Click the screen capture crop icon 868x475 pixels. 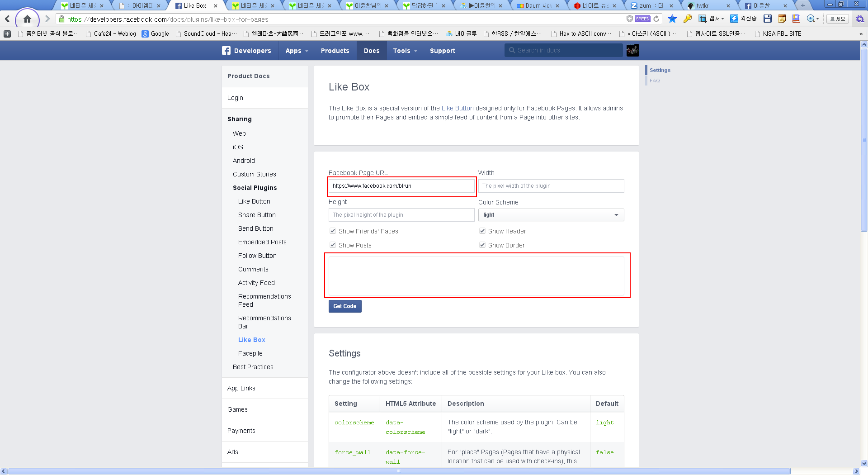[703, 19]
